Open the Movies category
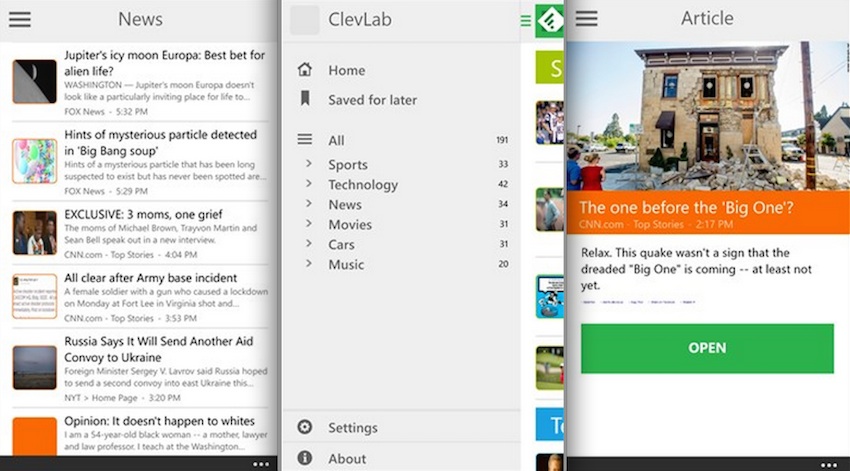The height and width of the screenshot is (471, 850). (350, 224)
